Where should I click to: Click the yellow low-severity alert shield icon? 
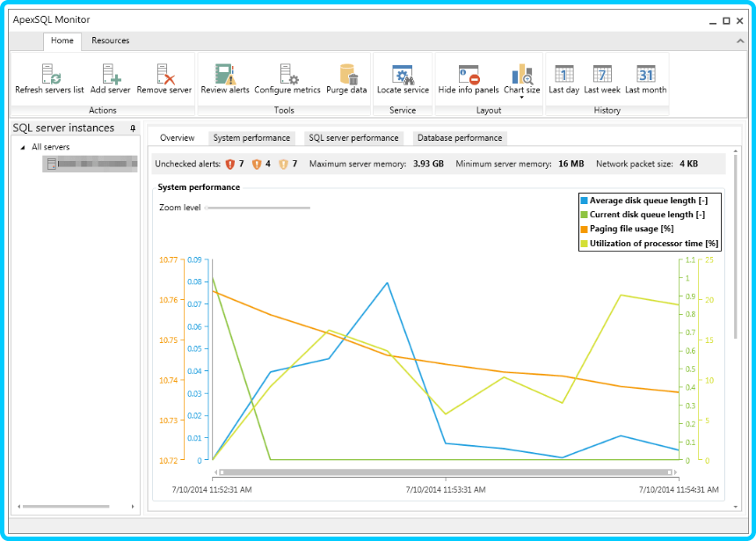[283, 164]
